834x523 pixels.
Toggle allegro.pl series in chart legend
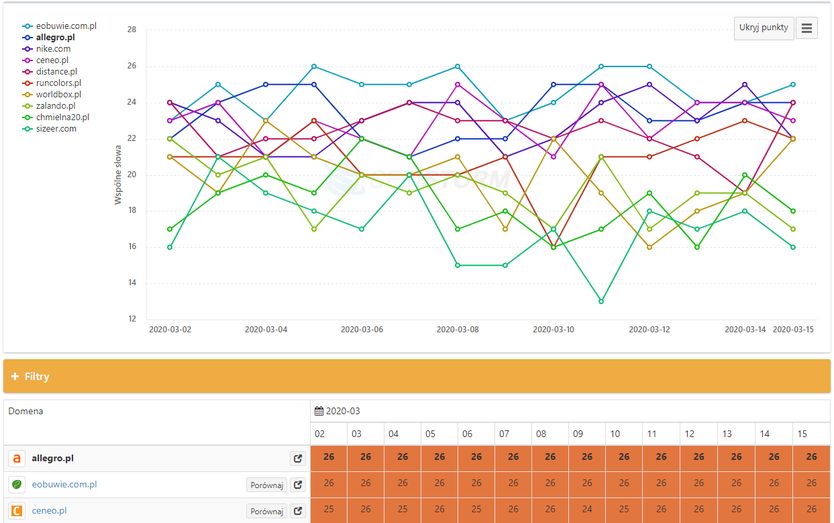[x=48, y=37]
